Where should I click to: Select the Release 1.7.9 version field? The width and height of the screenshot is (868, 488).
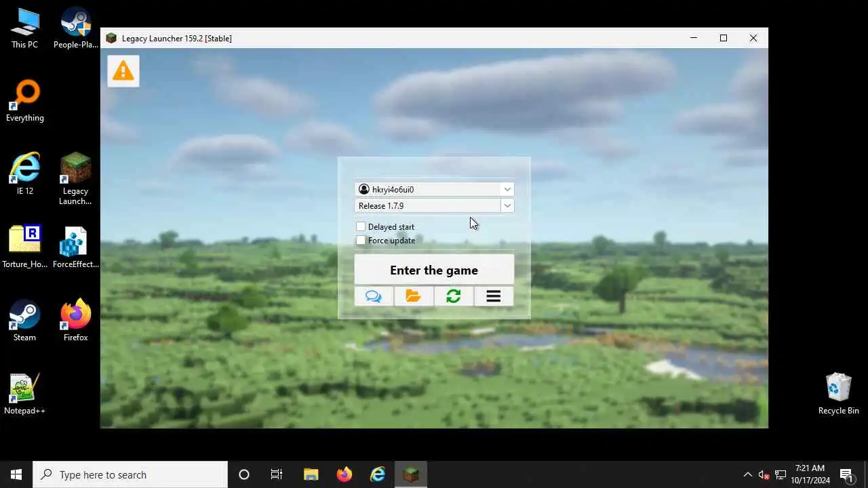coord(434,205)
